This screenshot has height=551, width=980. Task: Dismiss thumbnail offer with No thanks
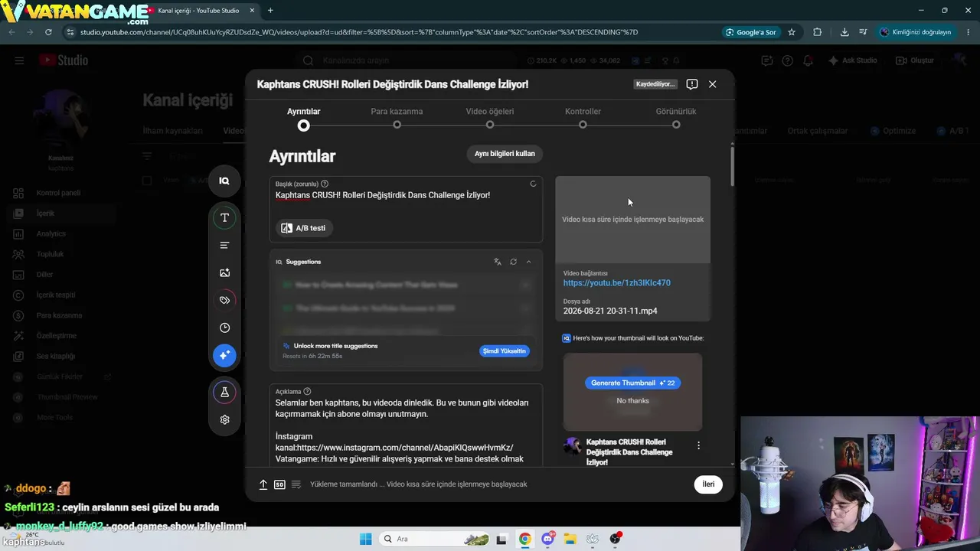(x=633, y=401)
